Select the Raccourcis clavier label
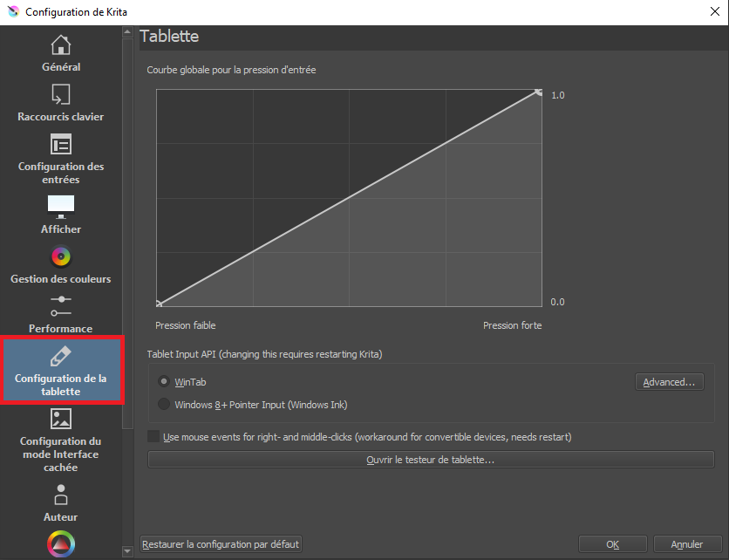The height and width of the screenshot is (560, 729). pos(61,117)
